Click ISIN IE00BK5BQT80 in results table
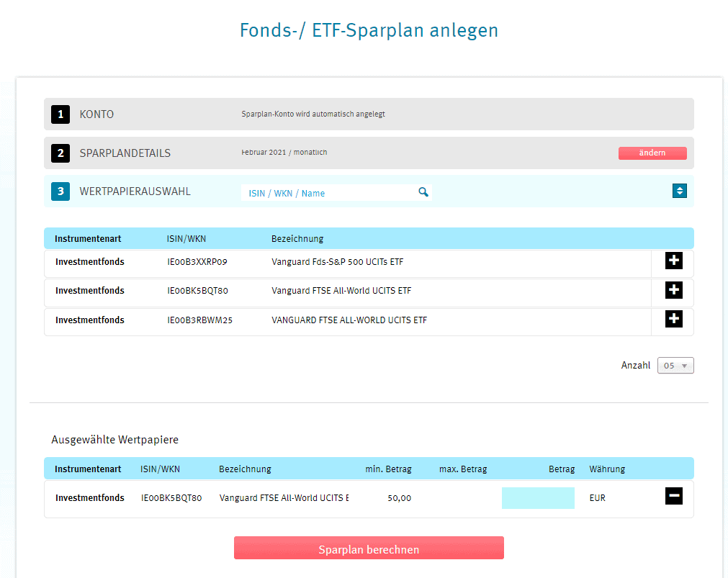 (198, 291)
